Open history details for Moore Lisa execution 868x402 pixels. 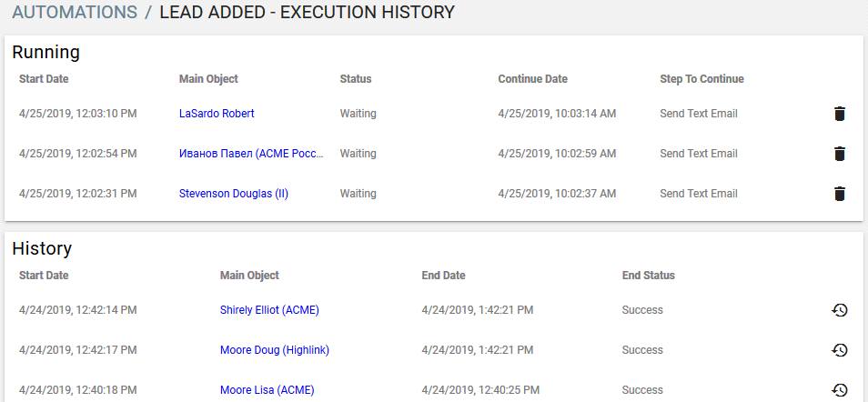click(x=840, y=390)
